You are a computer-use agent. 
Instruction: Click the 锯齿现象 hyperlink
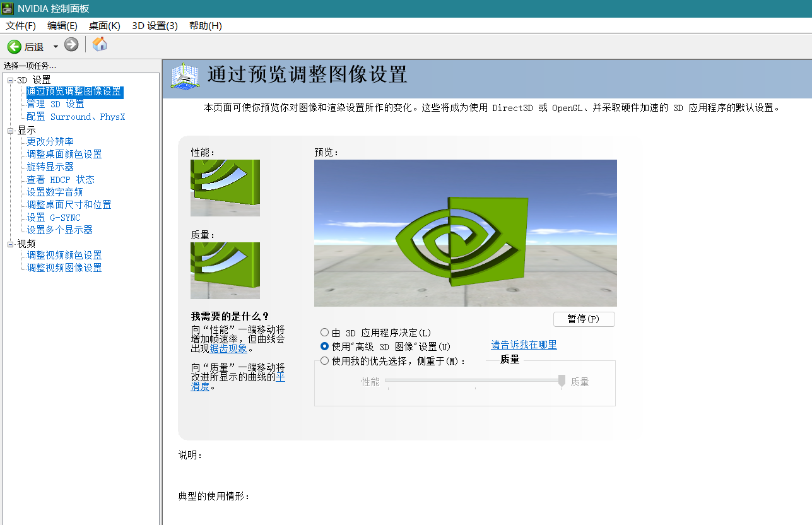click(x=228, y=348)
